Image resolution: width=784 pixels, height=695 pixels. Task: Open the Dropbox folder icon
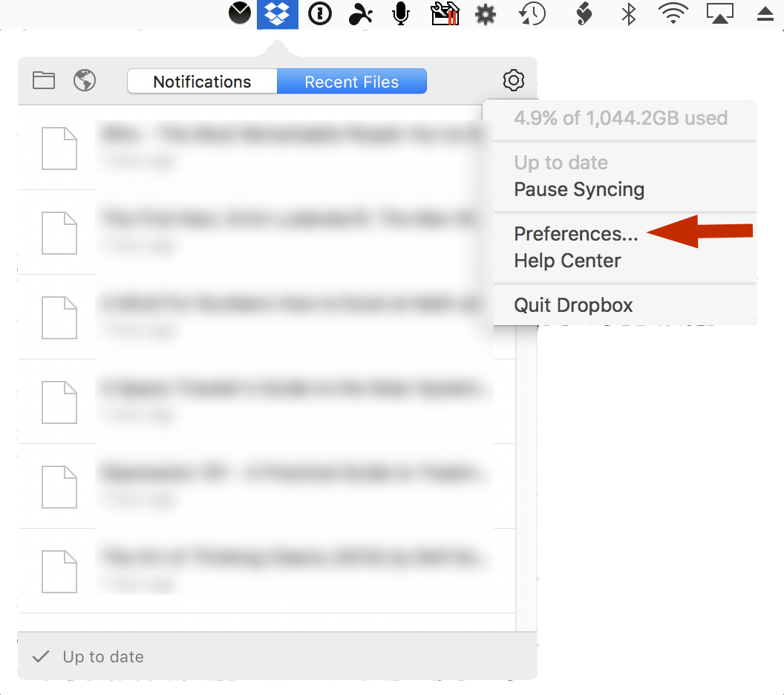[x=44, y=80]
